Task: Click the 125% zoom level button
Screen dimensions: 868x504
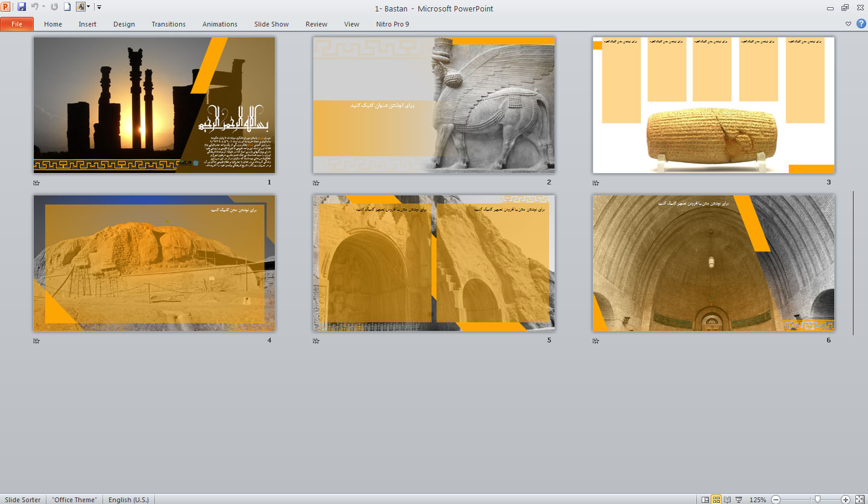Action: [757, 500]
